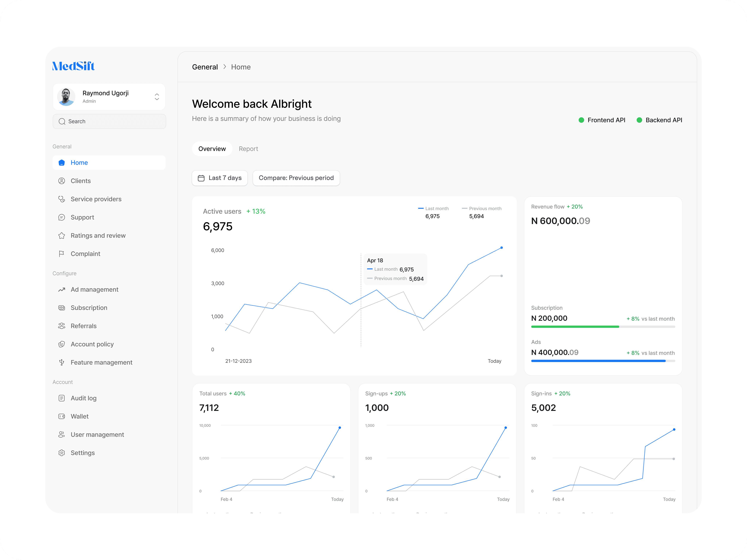Select the Ratings and review star icon
Image resolution: width=747 pixels, height=560 pixels.
point(61,236)
